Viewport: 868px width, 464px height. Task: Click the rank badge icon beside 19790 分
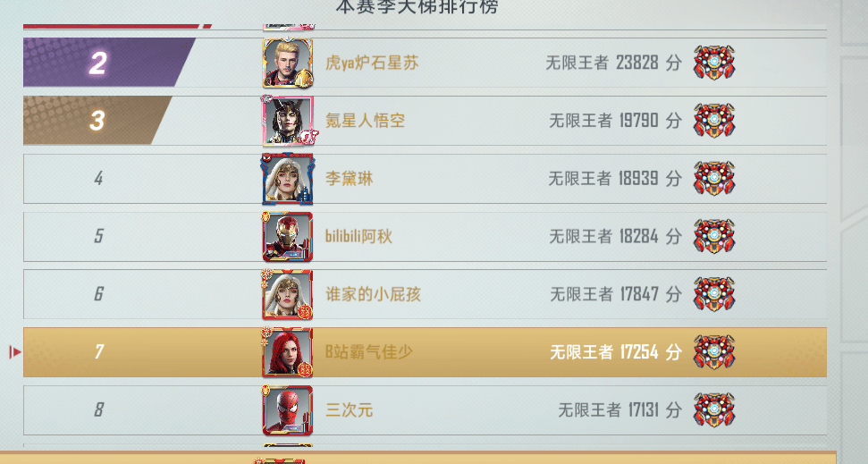click(714, 120)
